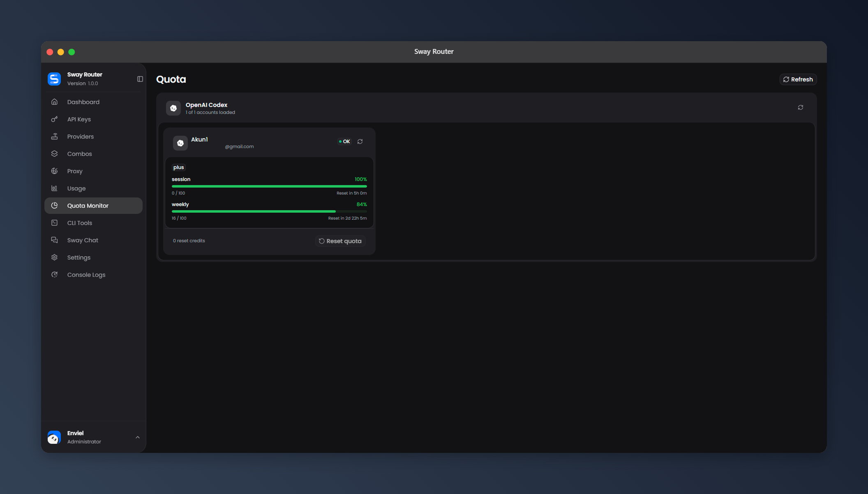Select Quota Monitor in the sidebar
Viewport: 868px width, 494px height.
[x=93, y=206]
